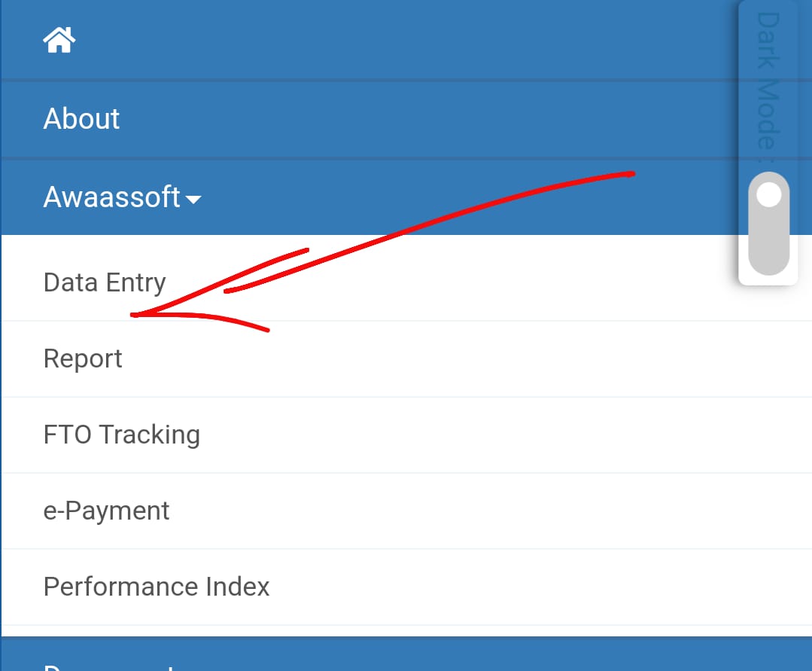Click the caret arrow beside Awaassoft
812x671 pixels.
coord(193,200)
